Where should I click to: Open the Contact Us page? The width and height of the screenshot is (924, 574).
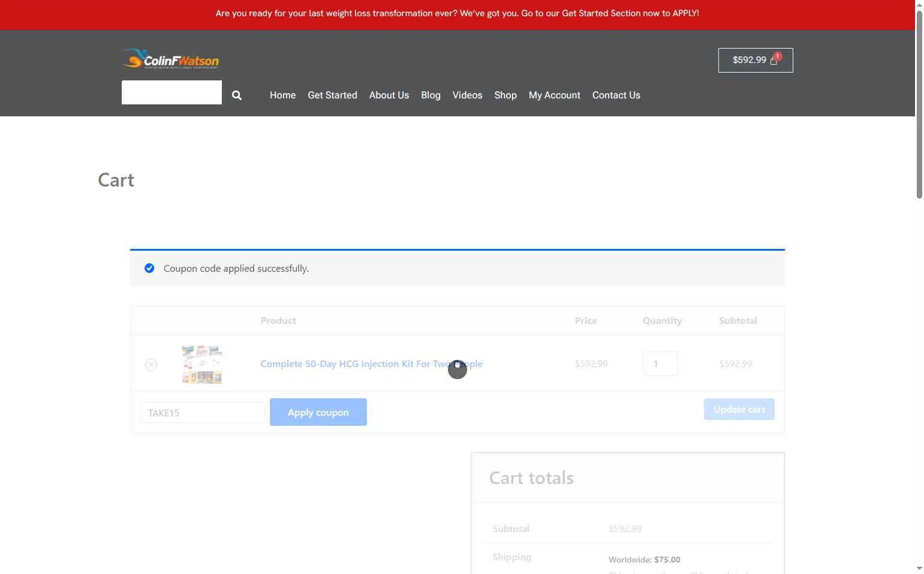tap(616, 95)
